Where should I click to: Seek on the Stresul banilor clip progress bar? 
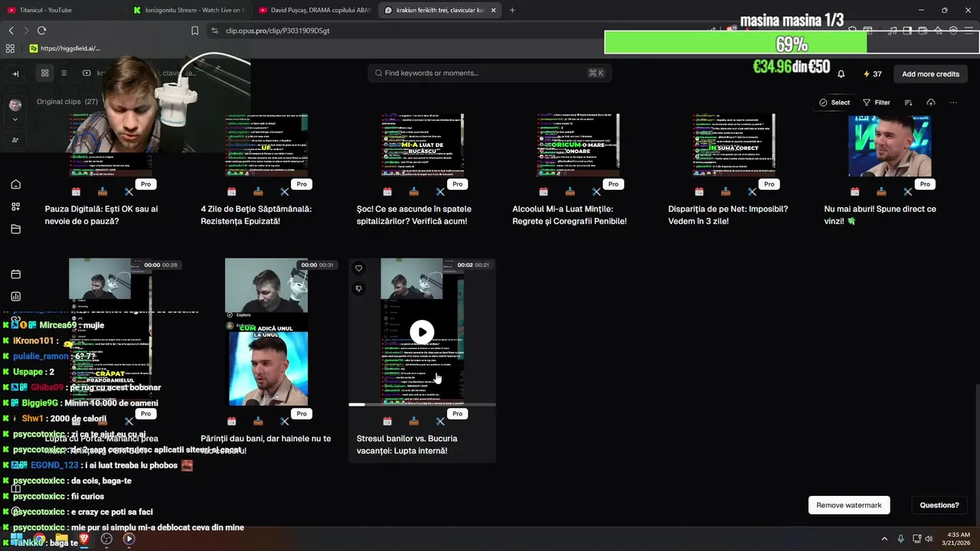(x=422, y=404)
